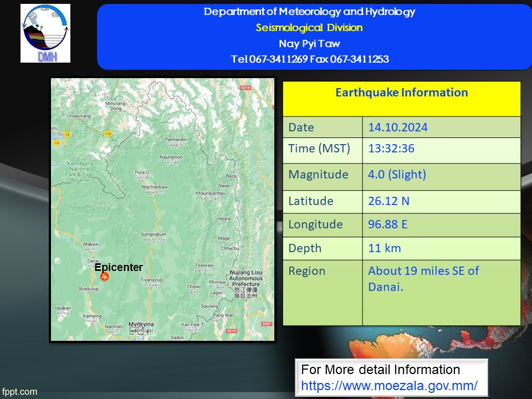Click Minutang Dong label on the map
Screen dimensions: 532x399
115,106
